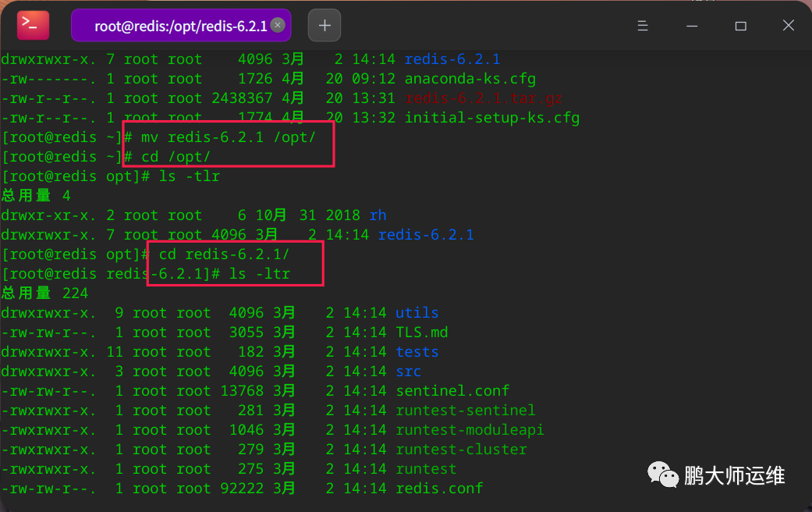Click the terminal app icon
Image resolution: width=812 pixels, height=512 pixels.
(33, 25)
